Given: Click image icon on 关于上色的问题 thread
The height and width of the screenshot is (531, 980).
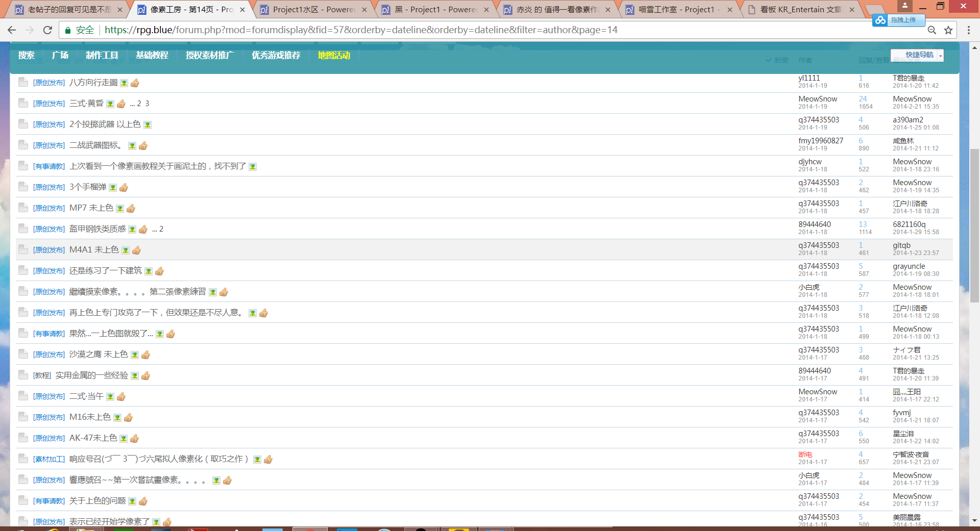Looking at the screenshot, I should (x=132, y=501).
